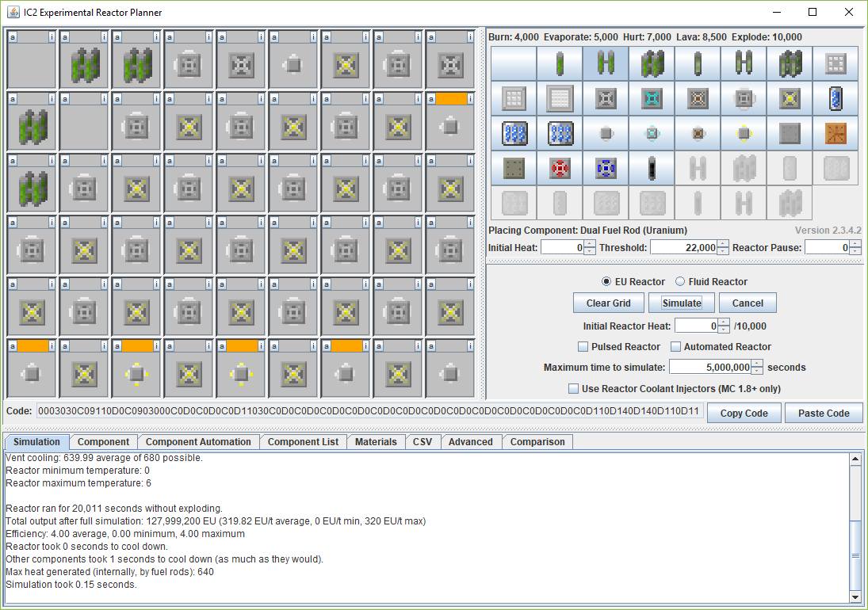
Task: Pick the yellow Overclocked Heat Vent in palette
Action: point(790,97)
